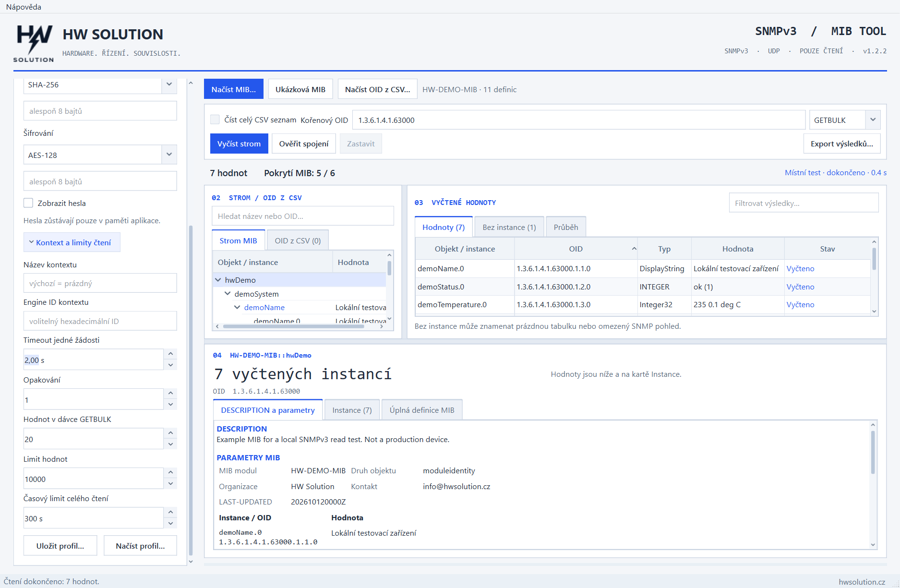Open the SHA-256 authentication dropdown
Screen dimensions: 900x588
(169, 84)
